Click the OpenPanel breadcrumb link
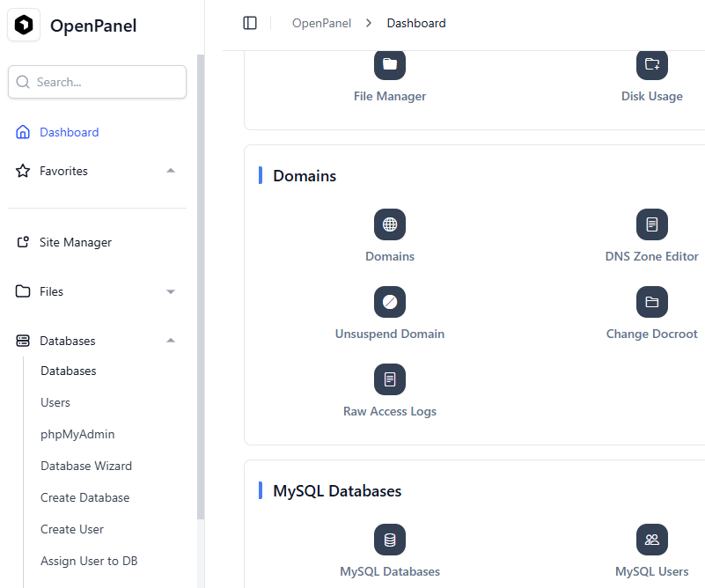 pyautogui.click(x=321, y=23)
